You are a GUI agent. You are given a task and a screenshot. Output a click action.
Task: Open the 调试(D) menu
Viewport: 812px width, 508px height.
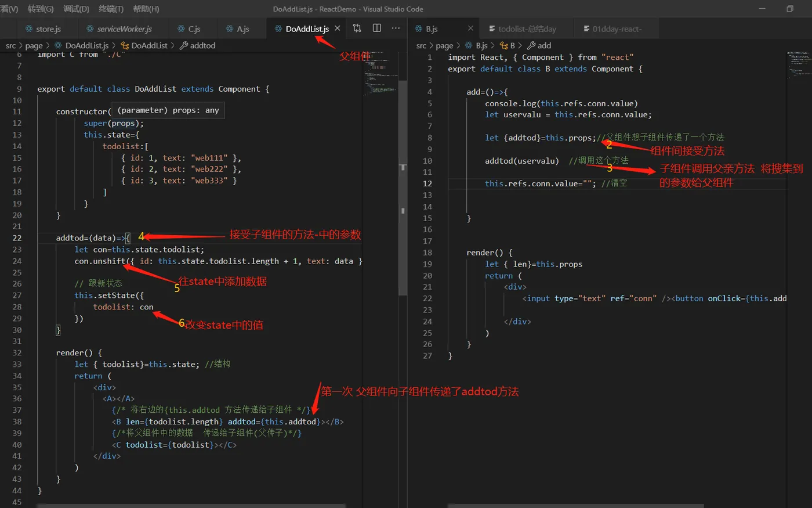[x=76, y=9]
